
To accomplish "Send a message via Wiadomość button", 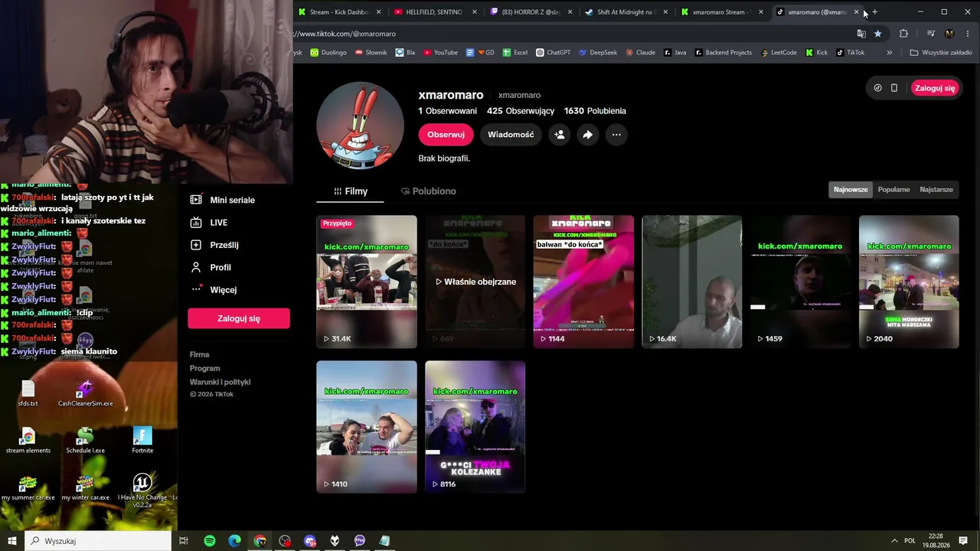I will (511, 135).
